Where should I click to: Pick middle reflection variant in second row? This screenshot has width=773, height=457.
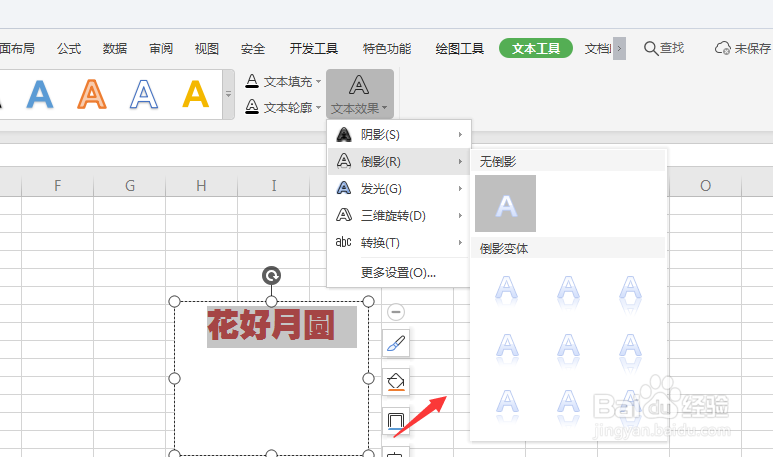pyautogui.click(x=568, y=349)
